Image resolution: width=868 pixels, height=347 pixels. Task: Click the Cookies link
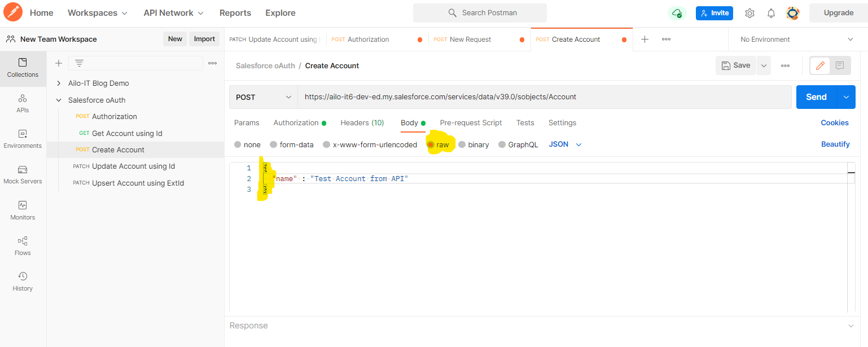tap(835, 122)
